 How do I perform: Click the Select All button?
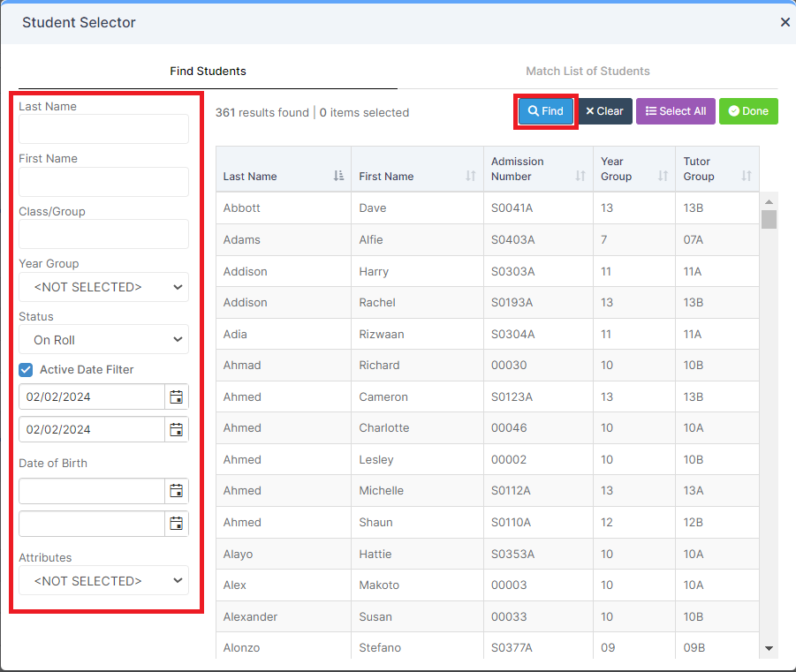(676, 111)
